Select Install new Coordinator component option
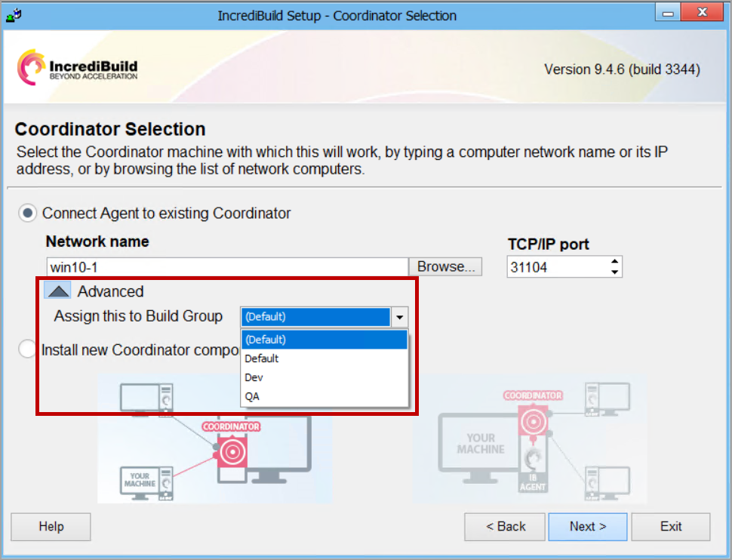The width and height of the screenshot is (732, 560). [28, 349]
